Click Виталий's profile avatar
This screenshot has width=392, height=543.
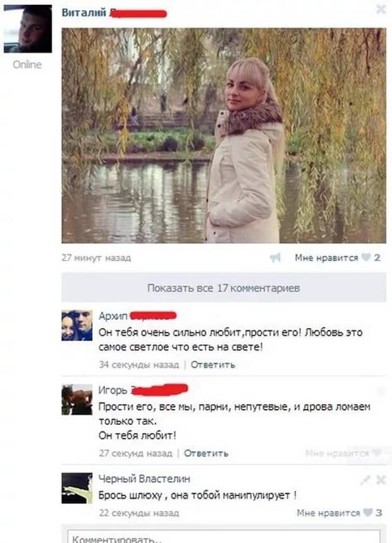coord(28,29)
